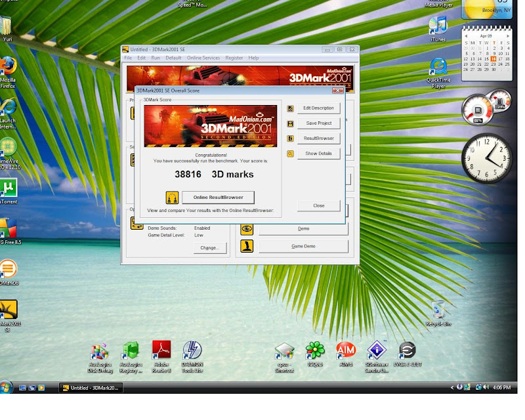Select the Yuri folder on desktop
525x420 pixels.
7,29
